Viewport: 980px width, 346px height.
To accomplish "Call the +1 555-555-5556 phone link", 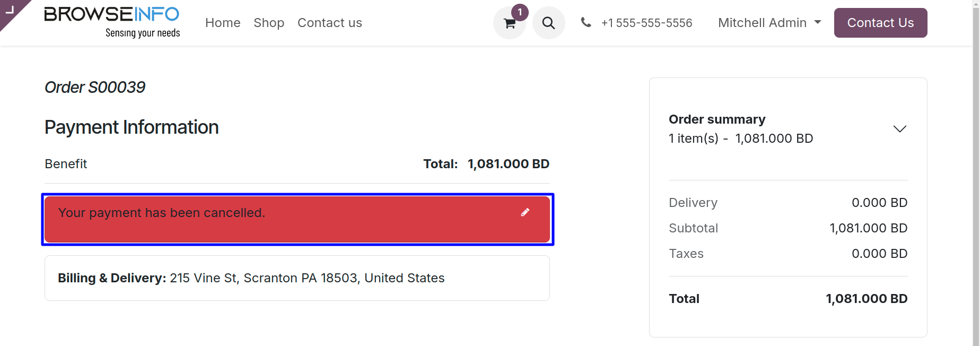I will pos(646,23).
